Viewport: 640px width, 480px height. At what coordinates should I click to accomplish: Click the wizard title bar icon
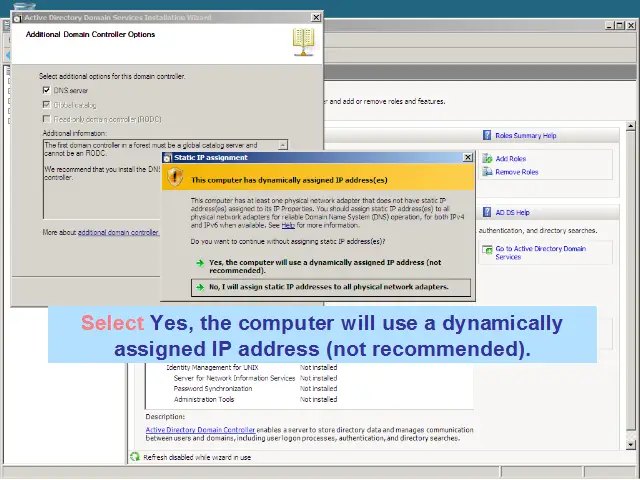pos(18,18)
